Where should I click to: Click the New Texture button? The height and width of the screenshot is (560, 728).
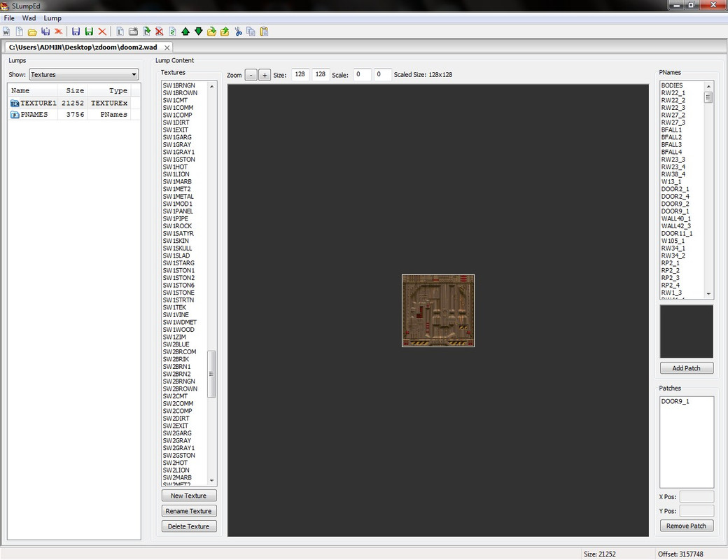click(189, 496)
